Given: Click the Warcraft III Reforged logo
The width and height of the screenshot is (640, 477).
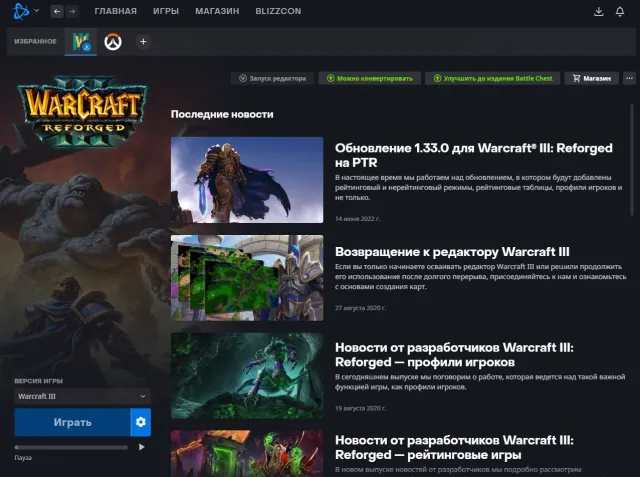Looking at the screenshot, I should 83,111.
